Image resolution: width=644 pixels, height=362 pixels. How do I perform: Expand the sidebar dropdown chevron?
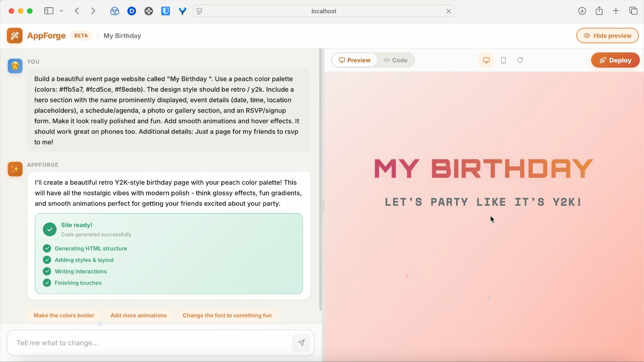point(62,11)
